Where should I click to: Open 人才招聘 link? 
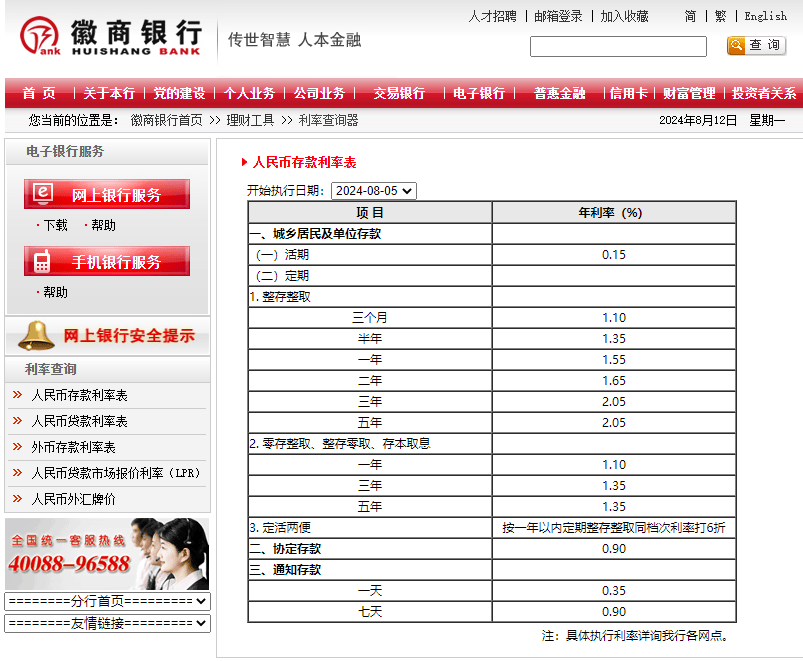[x=492, y=16]
